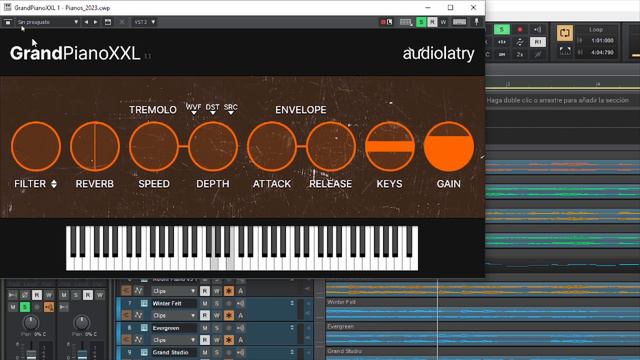Toggle Read R button on Winter Felt track
Screen dimensions: 640x360
(x=205, y=316)
